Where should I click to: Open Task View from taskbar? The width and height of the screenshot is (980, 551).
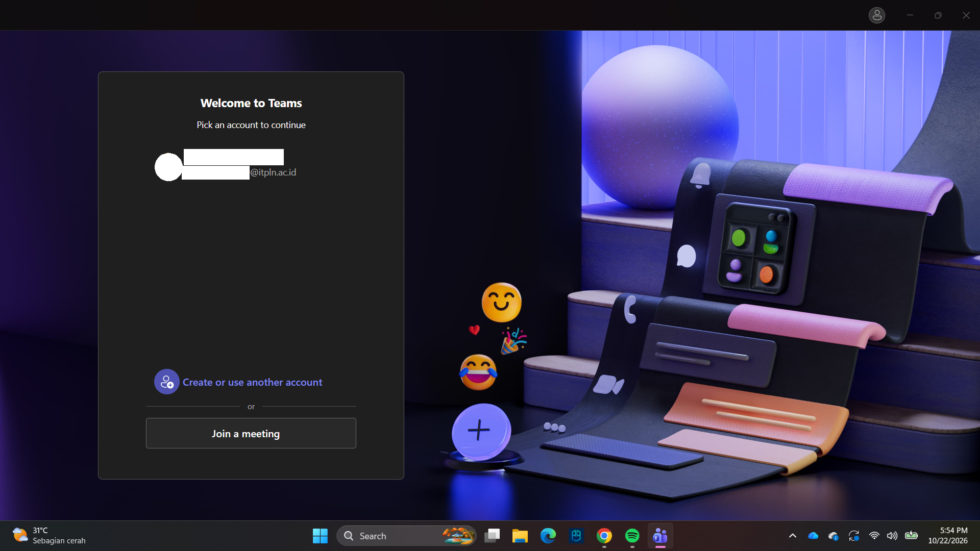point(492,536)
